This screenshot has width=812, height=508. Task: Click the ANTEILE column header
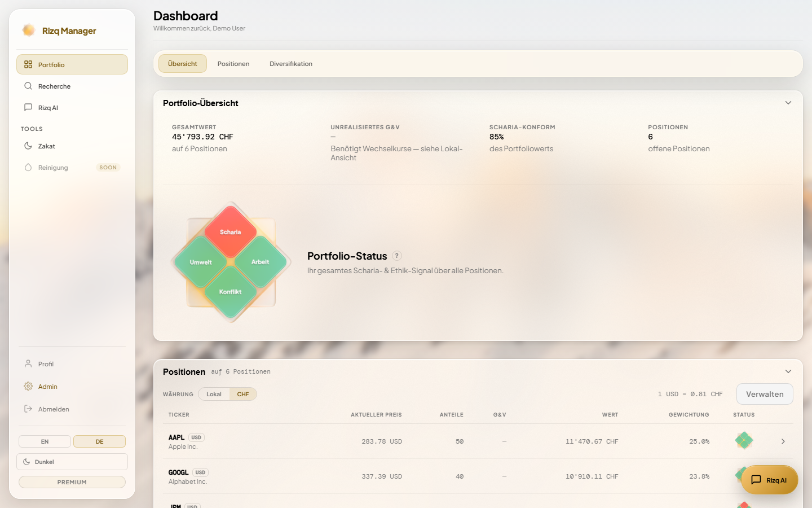pos(452,415)
